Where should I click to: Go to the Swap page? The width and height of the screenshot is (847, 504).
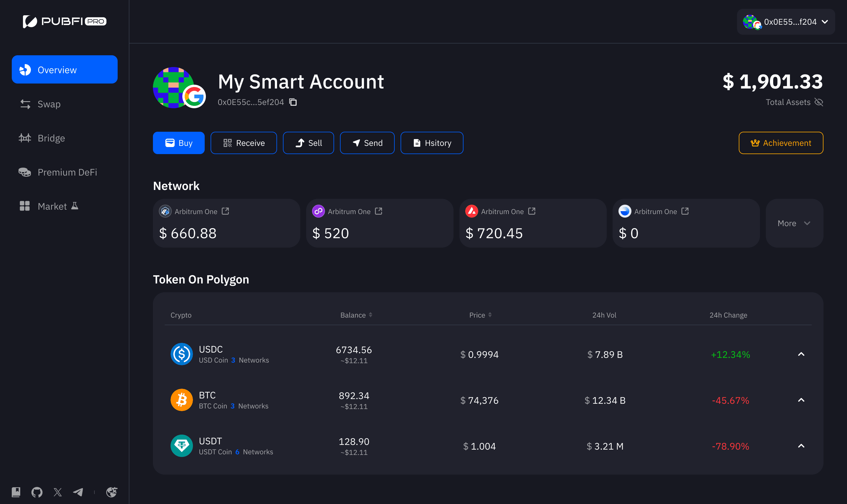pyautogui.click(x=49, y=104)
